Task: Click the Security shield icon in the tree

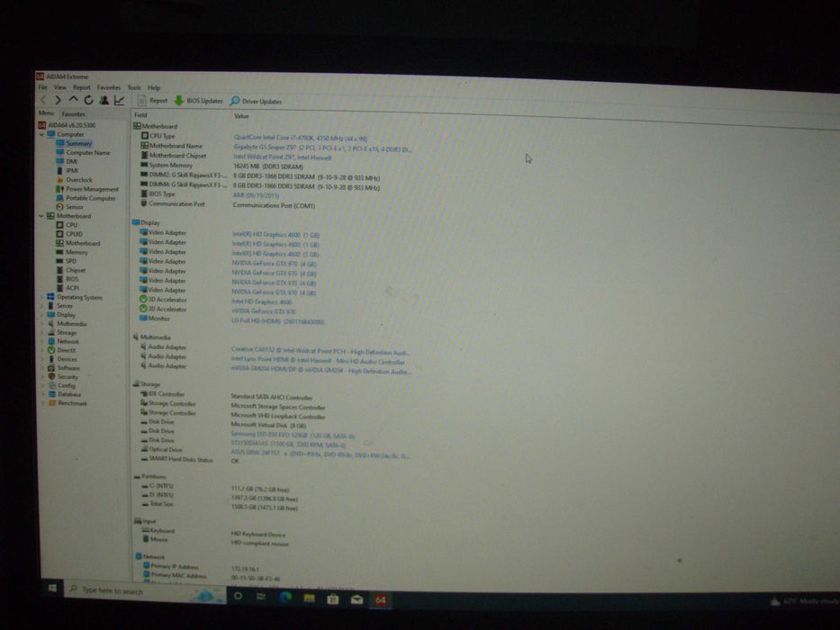Action: tap(51, 376)
